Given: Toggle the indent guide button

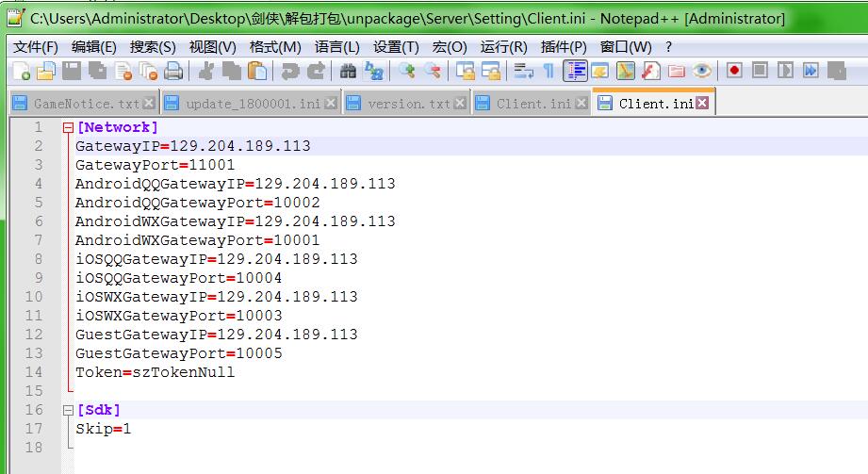Looking at the screenshot, I should pos(575,71).
